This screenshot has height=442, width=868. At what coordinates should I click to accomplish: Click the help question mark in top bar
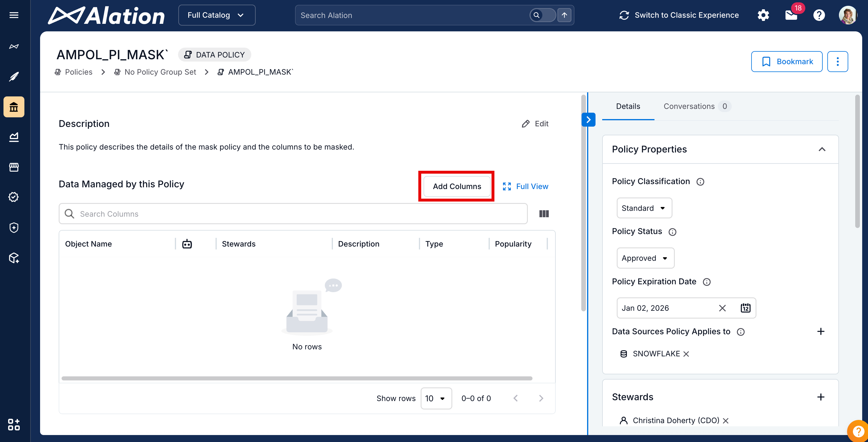pyautogui.click(x=819, y=15)
